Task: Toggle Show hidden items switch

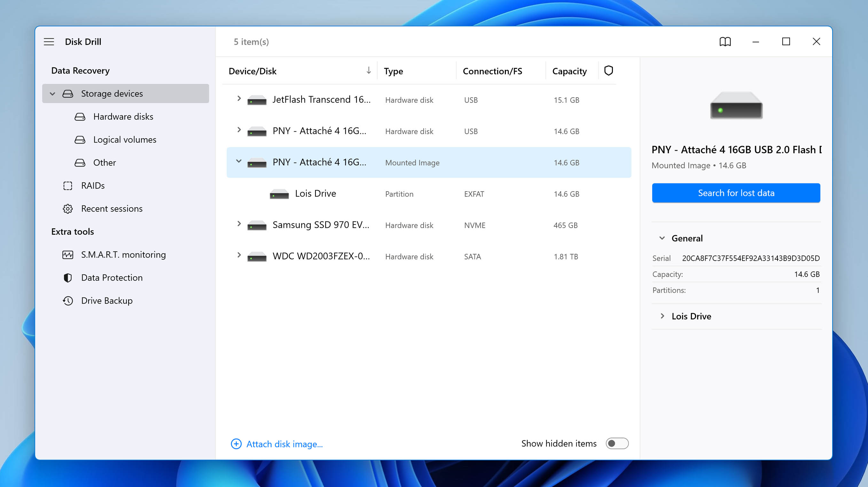Action: pos(616,444)
